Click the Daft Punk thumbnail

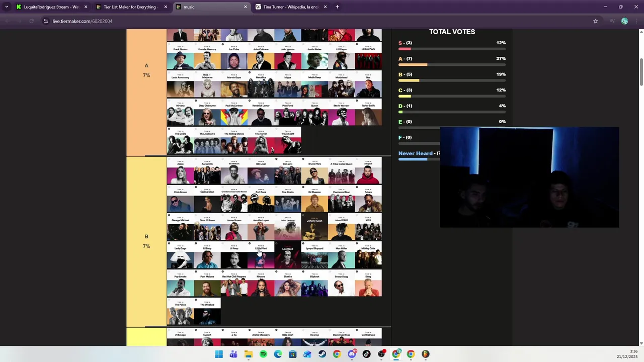261,199
